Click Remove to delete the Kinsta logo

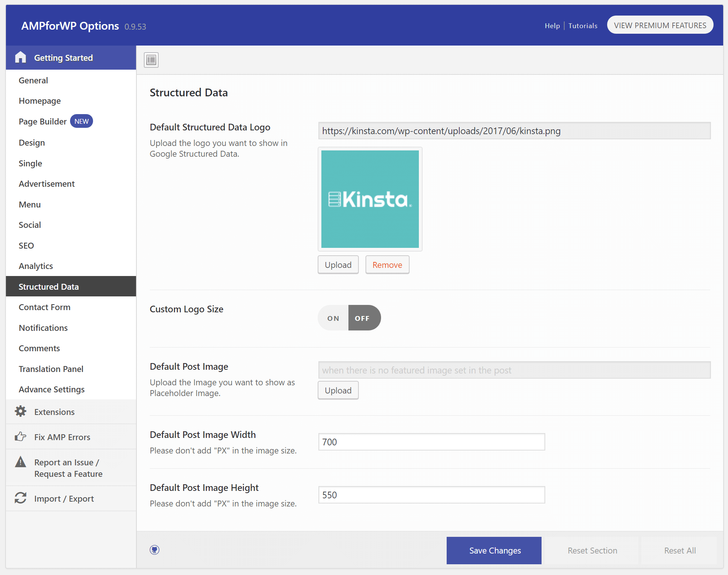click(387, 265)
